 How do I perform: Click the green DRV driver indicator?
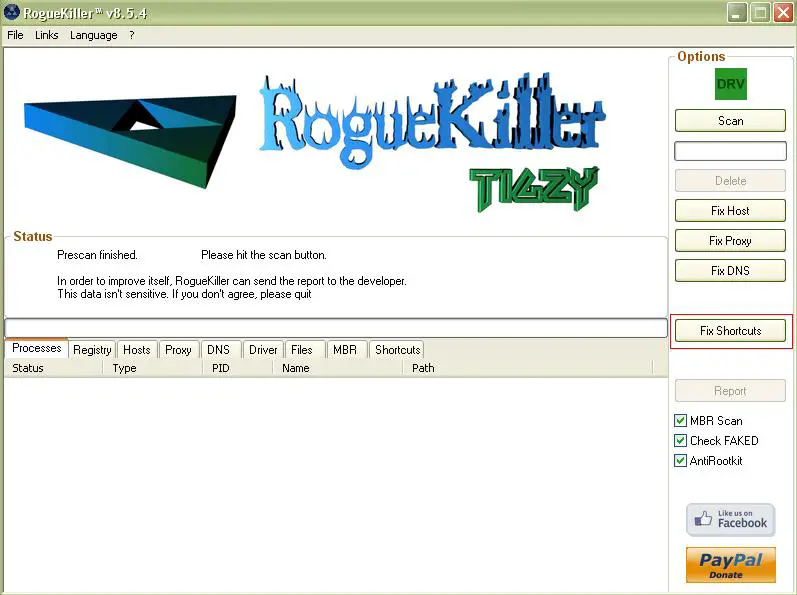point(730,84)
